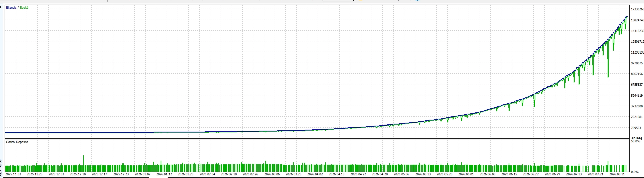Image resolution: width=644 pixels, height=178 pixels.
Task: Click the 5244119 value on the balance axis
Action: tap(637, 96)
